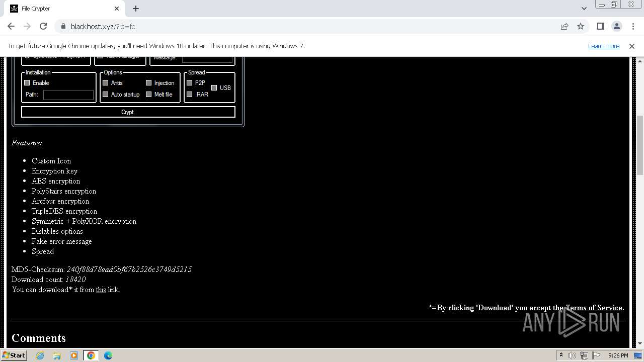Click the 'Custom Icon' feature item
Screen dimensions: 644x362
(51, 161)
